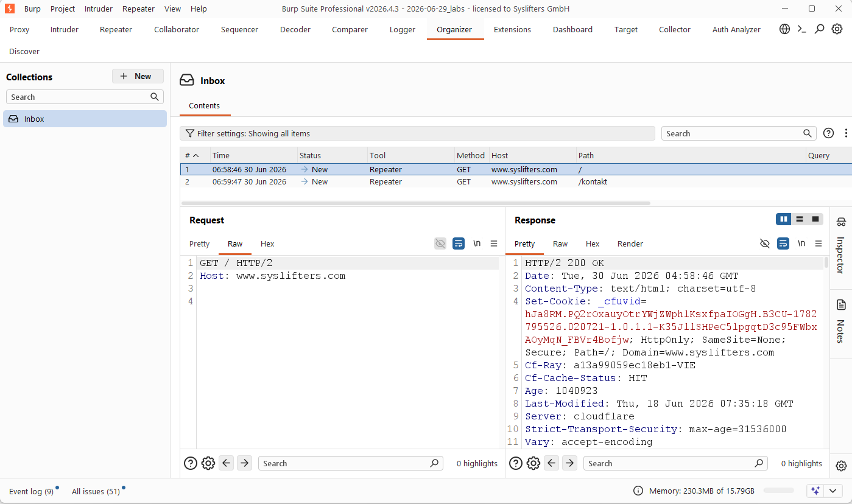Open the table help question mark icon
The image size is (852, 504).
(828, 133)
